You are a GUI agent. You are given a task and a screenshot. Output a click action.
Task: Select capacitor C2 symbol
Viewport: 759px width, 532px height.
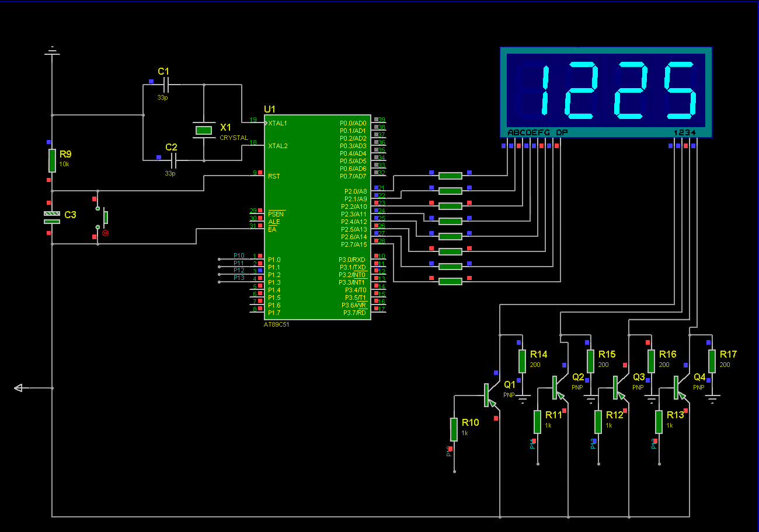click(173, 160)
